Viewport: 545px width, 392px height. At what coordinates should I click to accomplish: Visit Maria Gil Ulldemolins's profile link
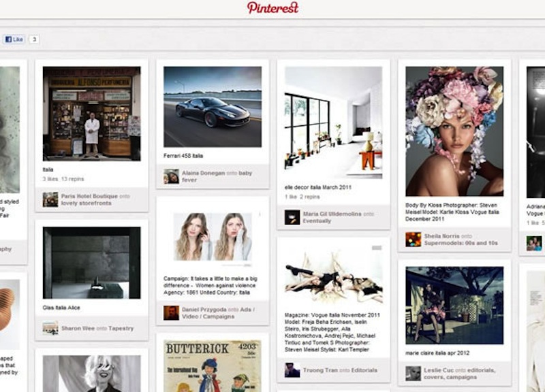(x=332, y=214)
